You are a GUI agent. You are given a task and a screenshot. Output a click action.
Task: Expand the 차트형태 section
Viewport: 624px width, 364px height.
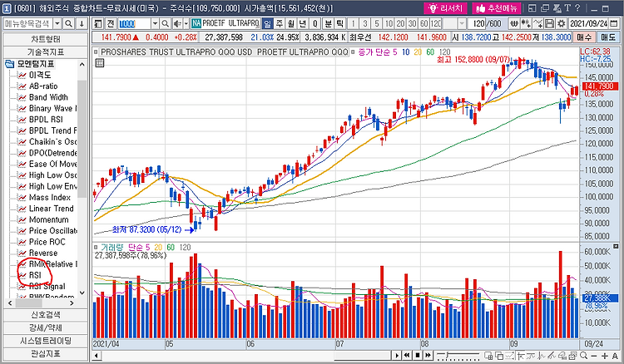(x=46, y=39)
